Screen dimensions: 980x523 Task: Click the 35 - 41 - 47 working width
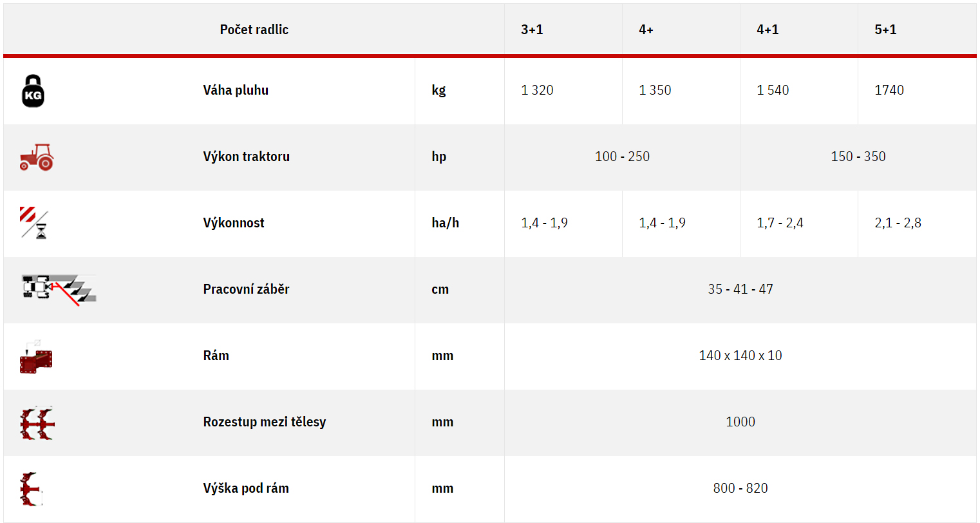tap(740, 289)
